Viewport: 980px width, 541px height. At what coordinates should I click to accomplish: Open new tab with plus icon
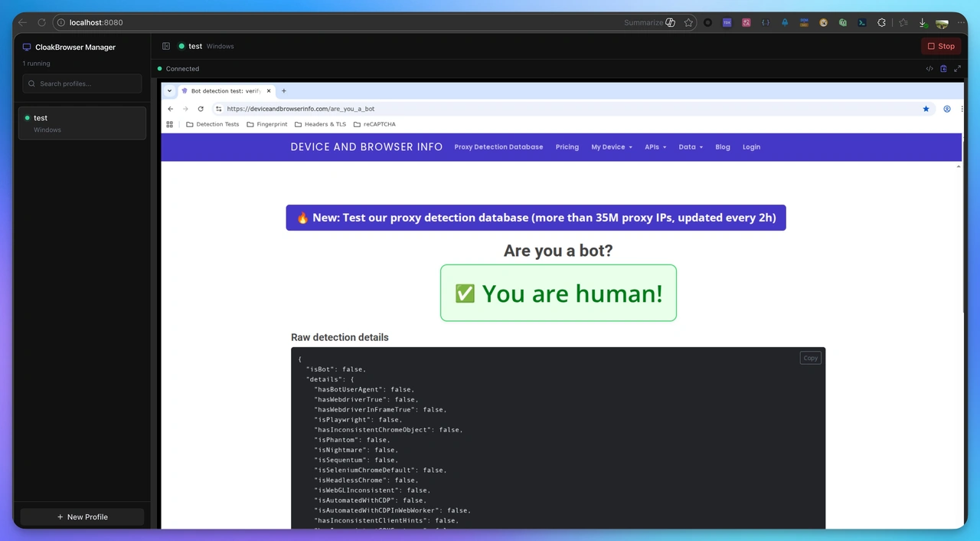(284, 90)
